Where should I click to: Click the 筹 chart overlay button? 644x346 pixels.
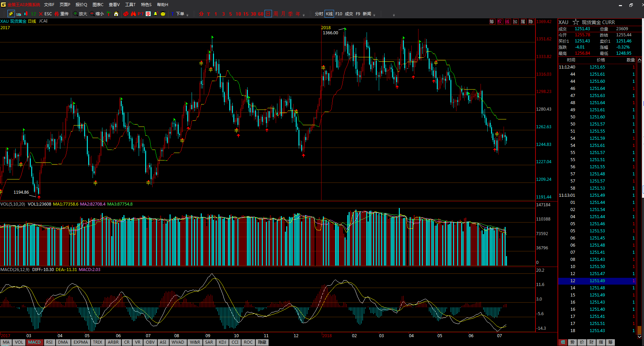[492, 22]
